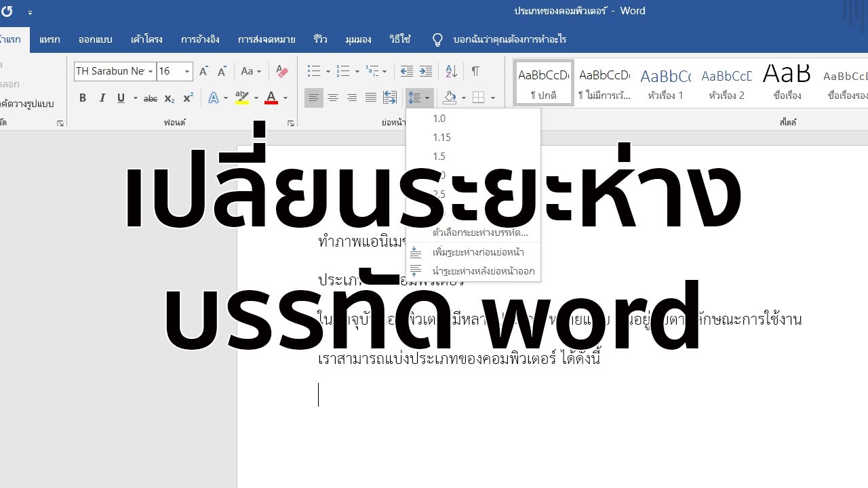Expand underline style dropdown arrow
The width and height of the screenshot is (868, 488).
136,98
